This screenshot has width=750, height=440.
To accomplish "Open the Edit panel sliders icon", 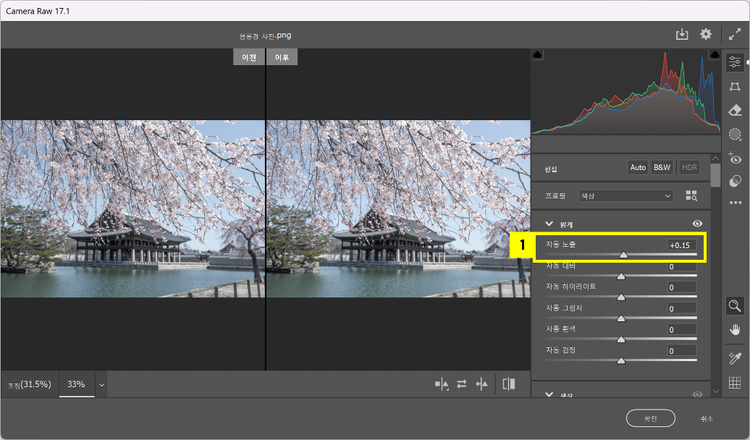I will coord(735,62).
